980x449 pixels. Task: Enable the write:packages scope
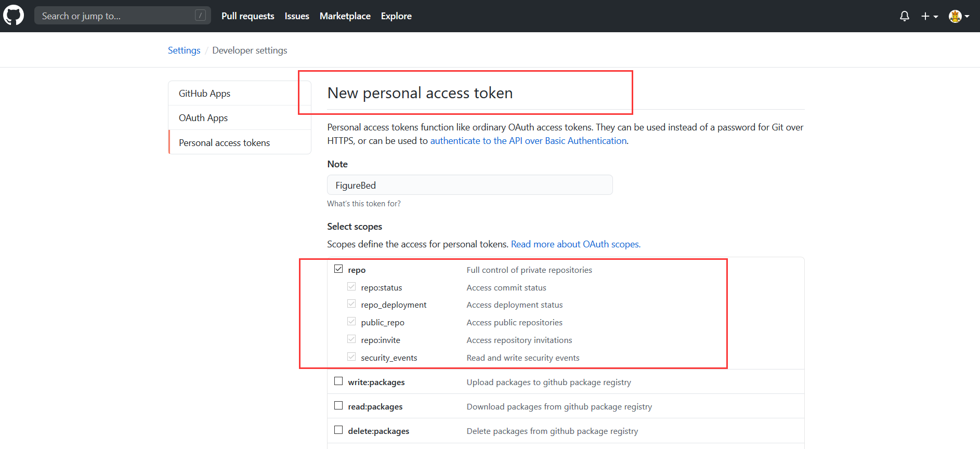click(338, 381)
